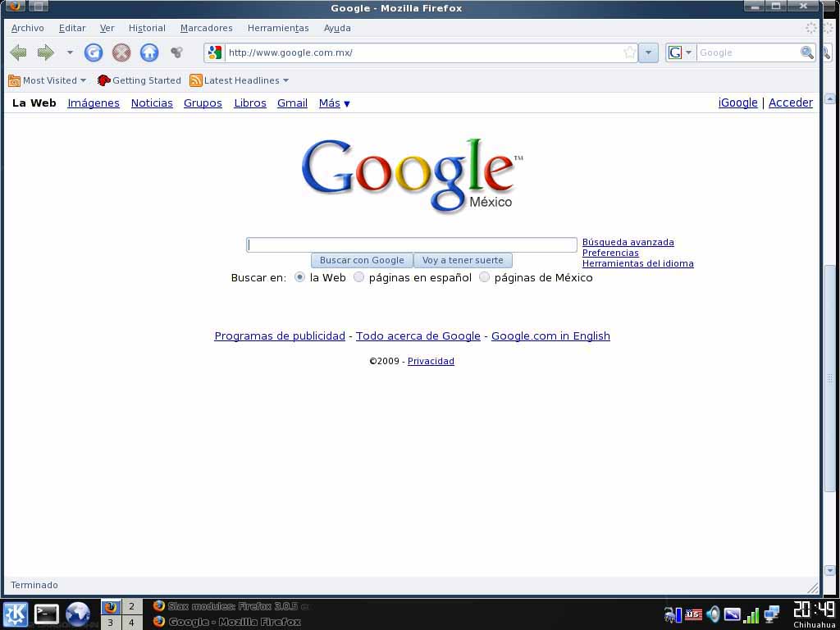This screenshot has width=840, height=630.
Task: Open the globe web browser launcher
Action: coord(78,614)
